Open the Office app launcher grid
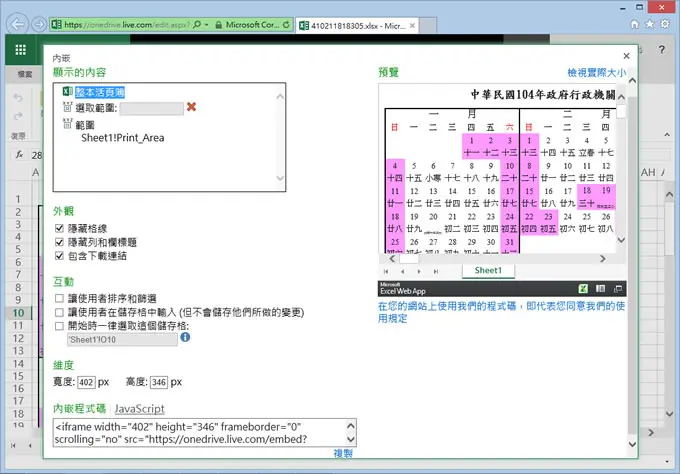 click(x=20, y=50)
